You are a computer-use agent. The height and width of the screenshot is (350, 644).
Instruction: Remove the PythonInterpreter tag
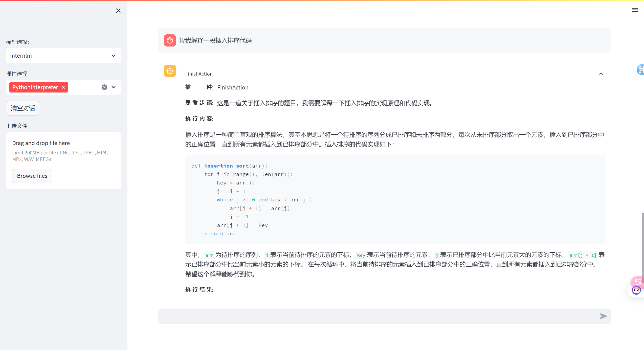point(63,87)
